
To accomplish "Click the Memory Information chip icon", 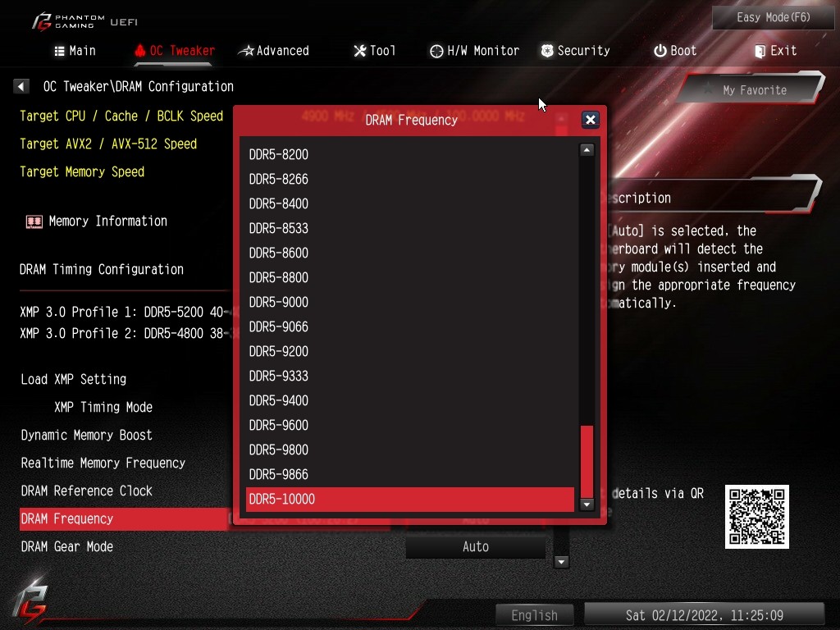I will [x=34, y=221].
